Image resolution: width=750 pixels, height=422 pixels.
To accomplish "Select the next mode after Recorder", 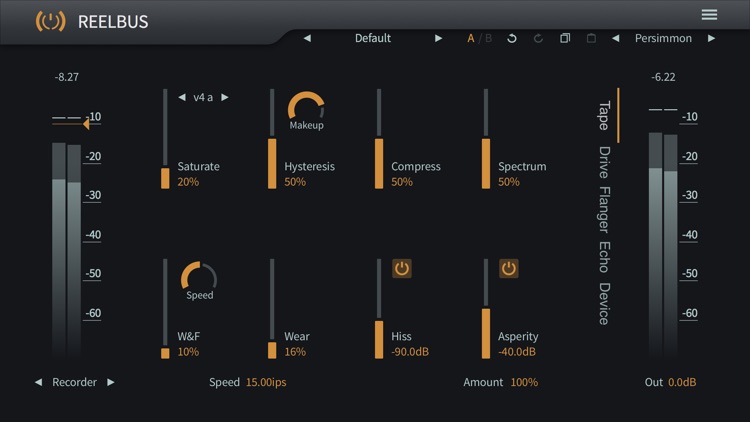I will (x=110, y=382).
